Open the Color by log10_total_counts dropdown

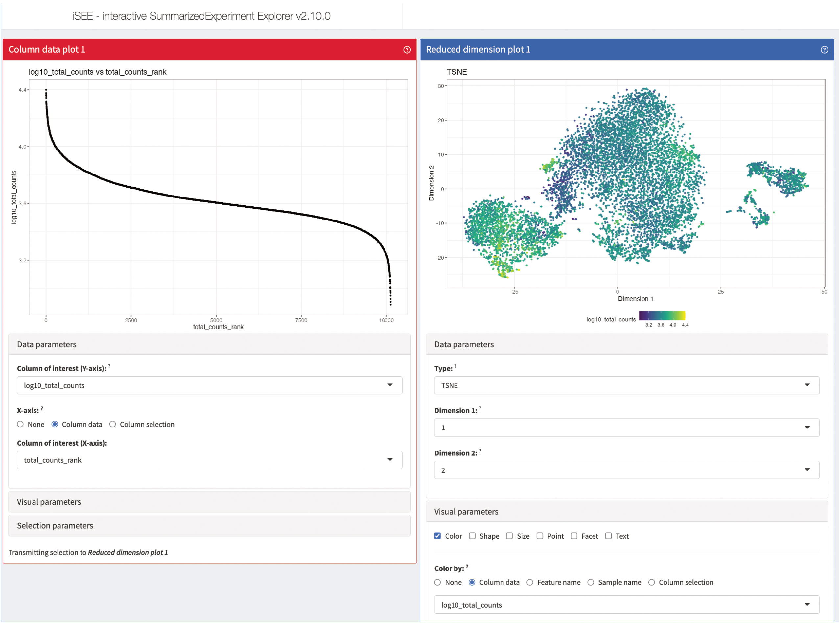(627, 605)
